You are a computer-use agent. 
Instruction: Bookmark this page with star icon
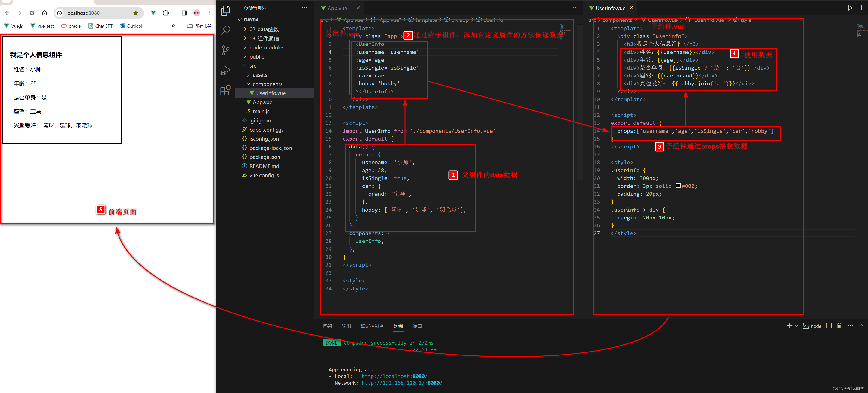(x=136, y=13)
